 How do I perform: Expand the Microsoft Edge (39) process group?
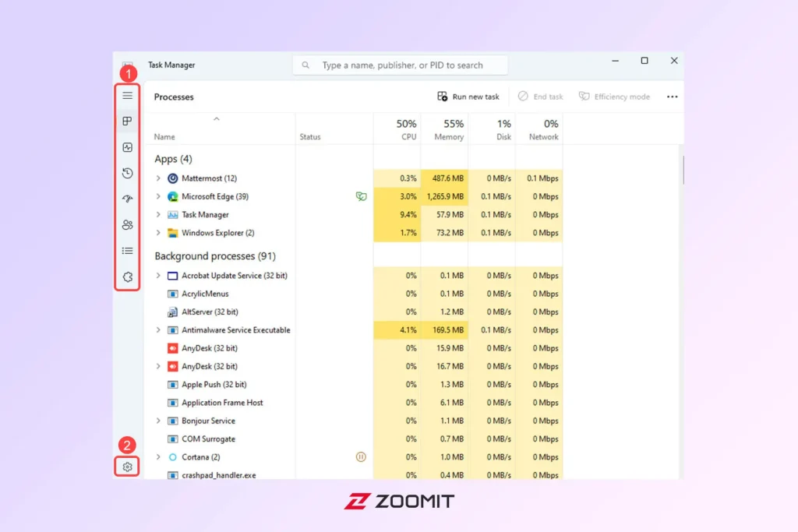[x=157, y=196]
